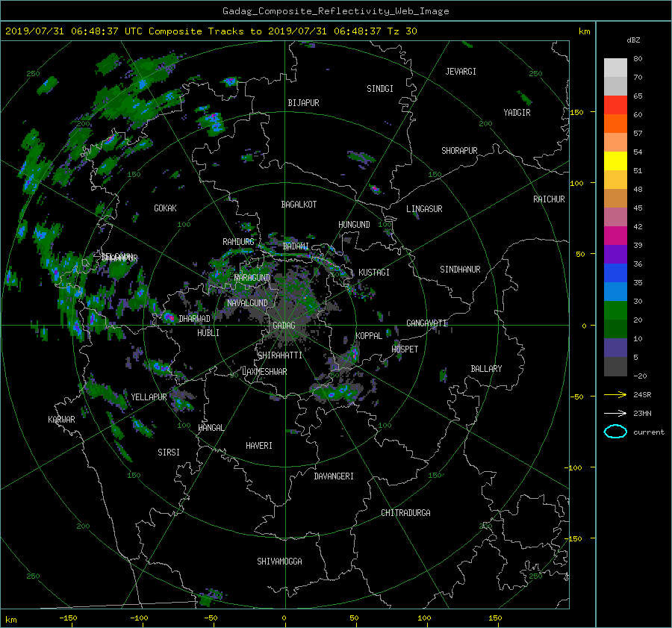Click the white 23MN arrow legend icon
Image resolution: width=672 pixels, height=628 pixels.
[615, 413]
